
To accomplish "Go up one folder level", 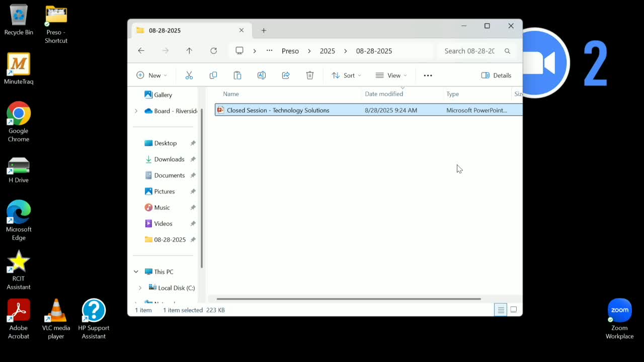I will [189, 51].
